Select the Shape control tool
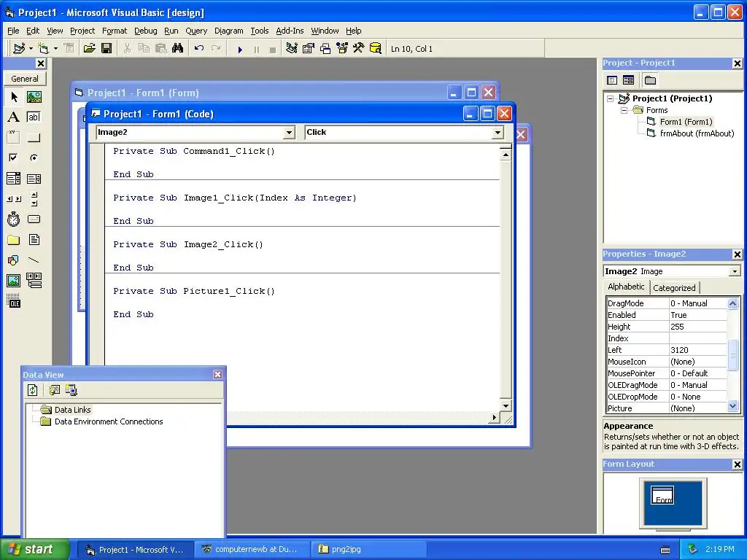The image size is (747, 560). [14, 260]
